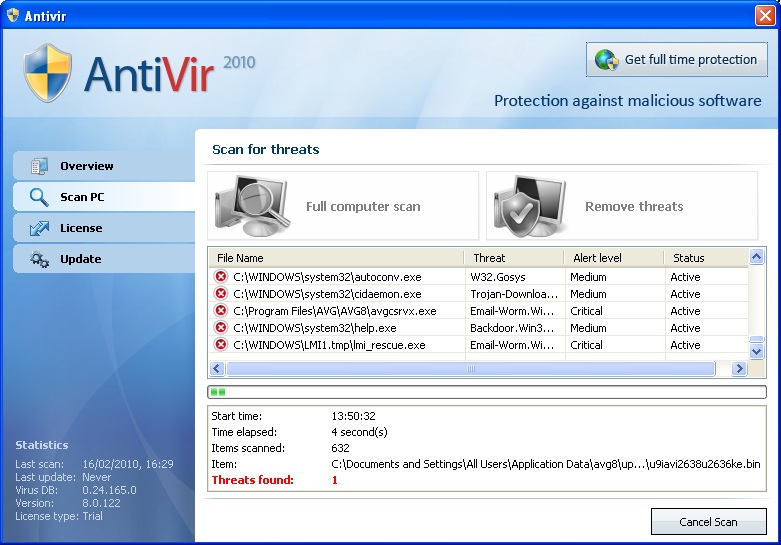781x545 pixels.
Task: Click the Active status for autoconv.exe
Action: 685,277
